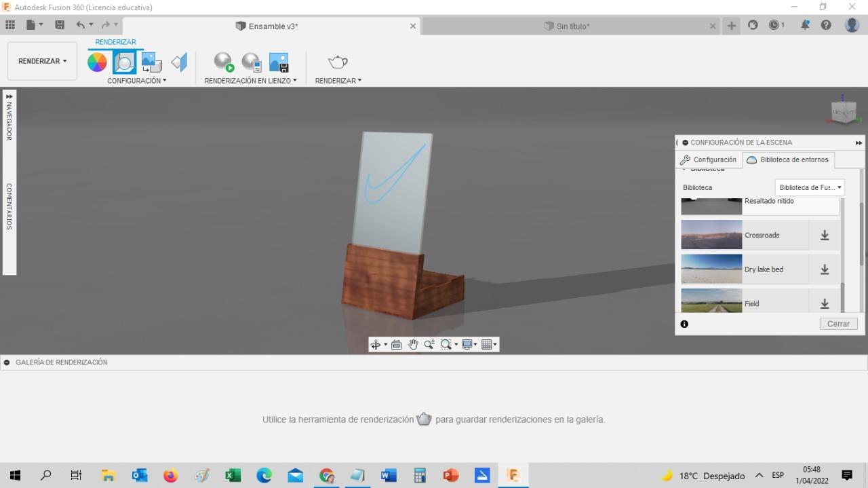Open Display Settings monitor icon

pyautogui.click(x=467, y=345)
